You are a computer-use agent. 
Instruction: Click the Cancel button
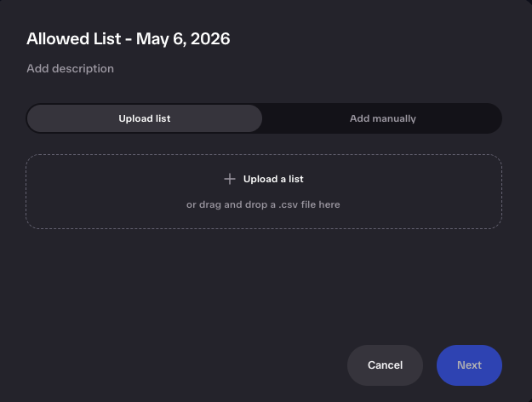[385, 365]
